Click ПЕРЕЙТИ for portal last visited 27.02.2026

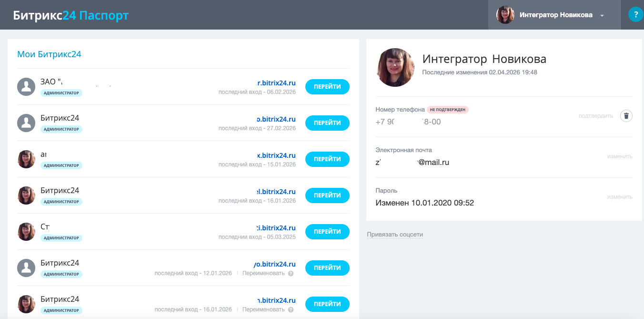[327, 123]
